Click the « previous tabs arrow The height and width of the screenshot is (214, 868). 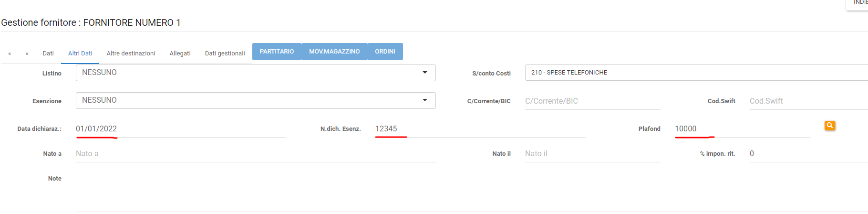(10, 53)
